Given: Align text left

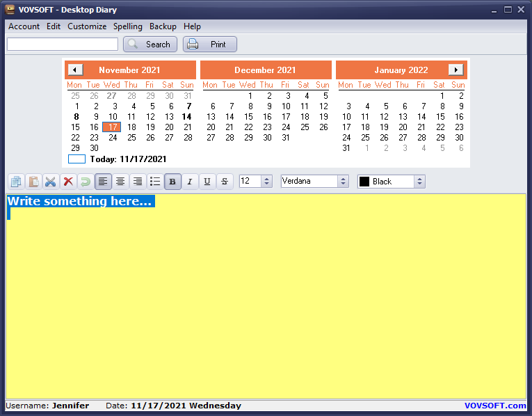Looking at the screenshot, I should coord(103,182).
